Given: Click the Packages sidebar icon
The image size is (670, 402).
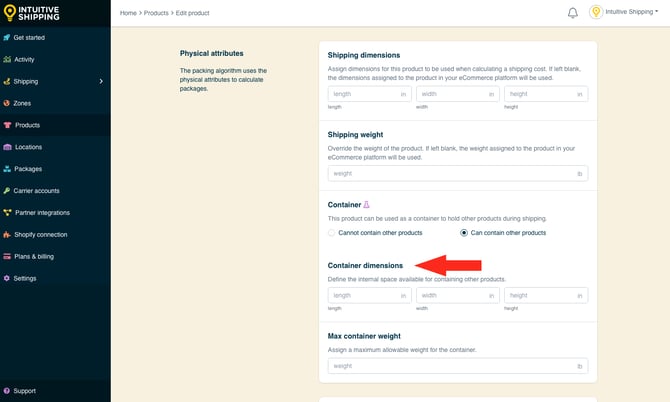Looking at the screenshot, I should [7, 169].
